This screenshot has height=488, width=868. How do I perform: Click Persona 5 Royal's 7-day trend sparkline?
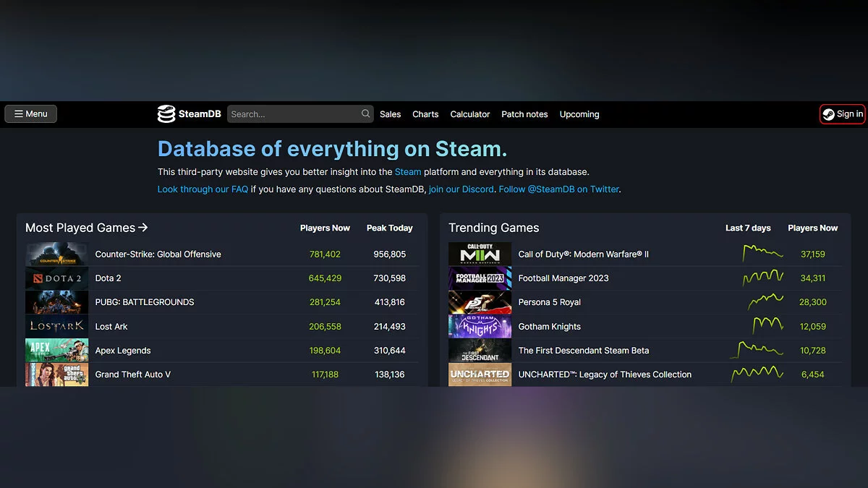click(765, 301)
